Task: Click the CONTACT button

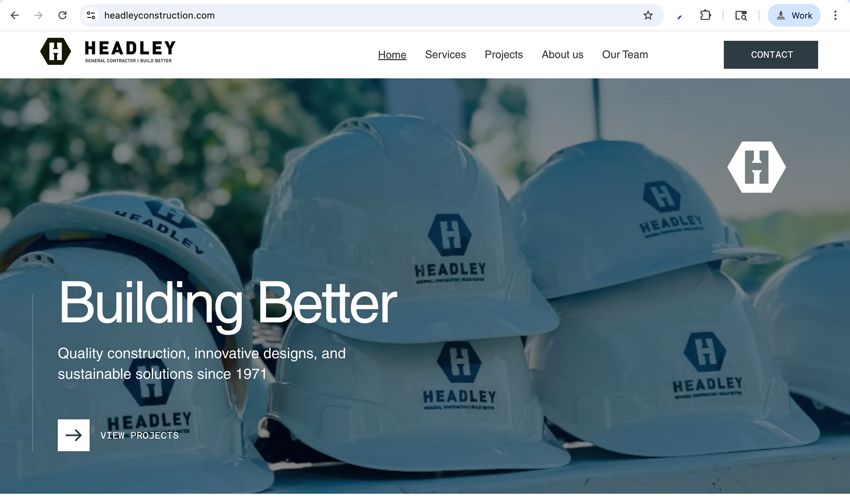Action: 771,55
